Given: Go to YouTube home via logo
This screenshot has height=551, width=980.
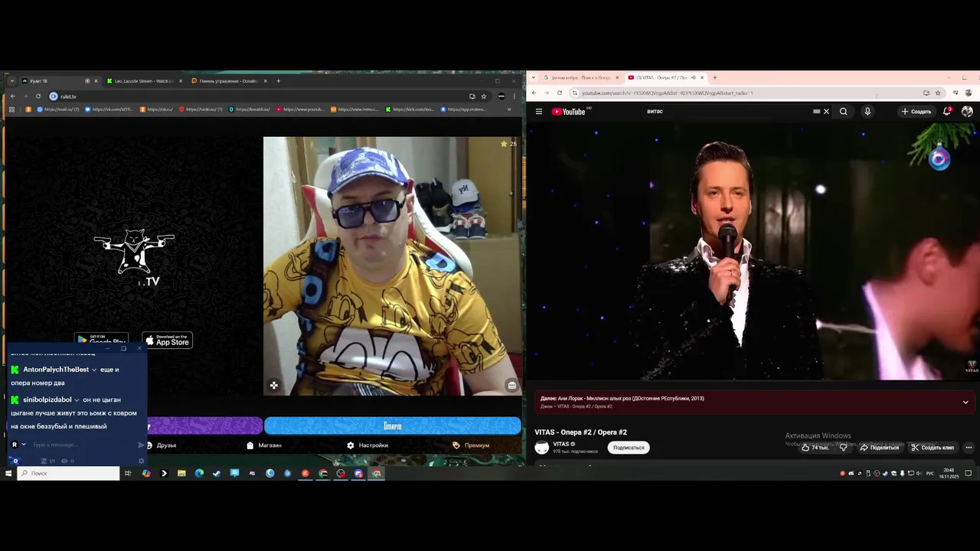Looking at the screenshot, I should tap(569, 112).
